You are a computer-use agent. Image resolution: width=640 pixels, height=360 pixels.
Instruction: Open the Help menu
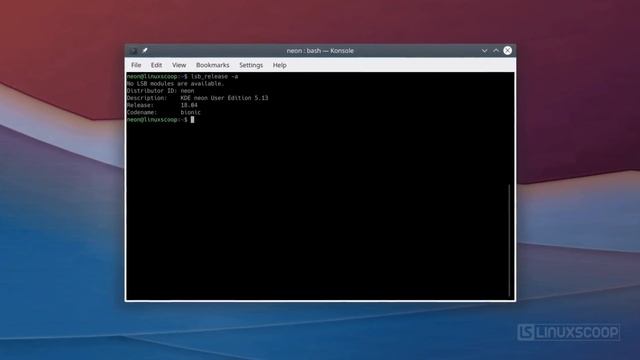(x=280, y=65)
